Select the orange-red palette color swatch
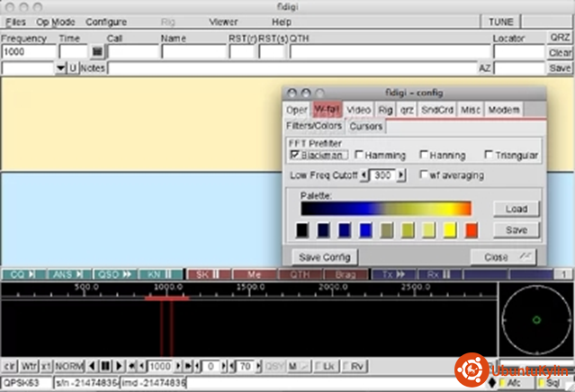575x392 pixels. pos(472,231)
